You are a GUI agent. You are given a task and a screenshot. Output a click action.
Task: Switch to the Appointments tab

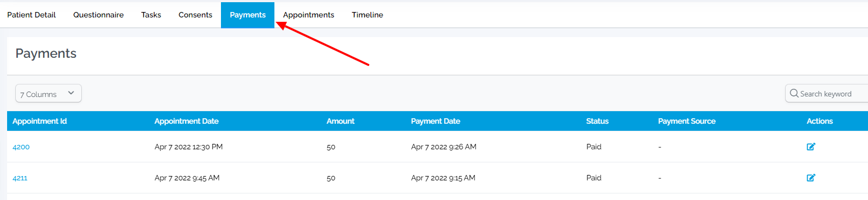pos(308,15)
